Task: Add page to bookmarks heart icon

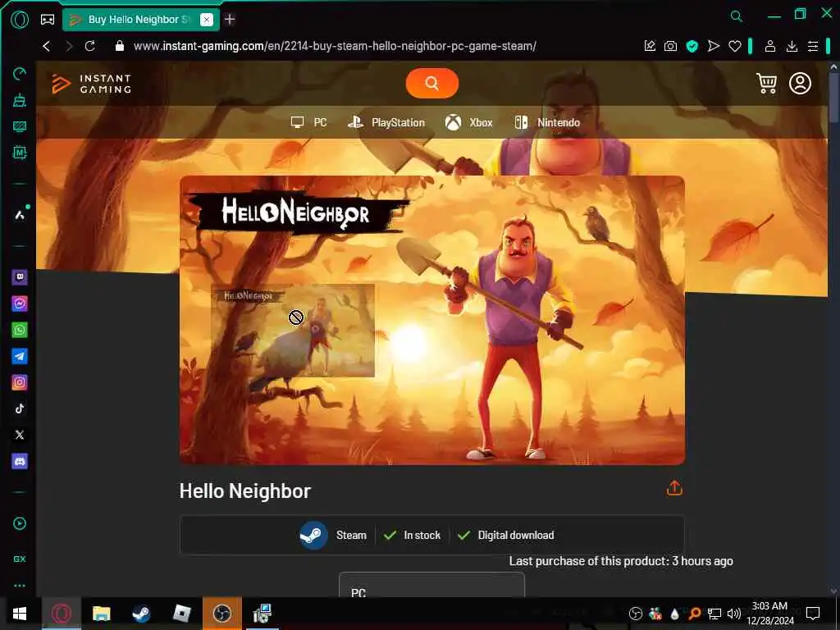Action: click(734, 47)
